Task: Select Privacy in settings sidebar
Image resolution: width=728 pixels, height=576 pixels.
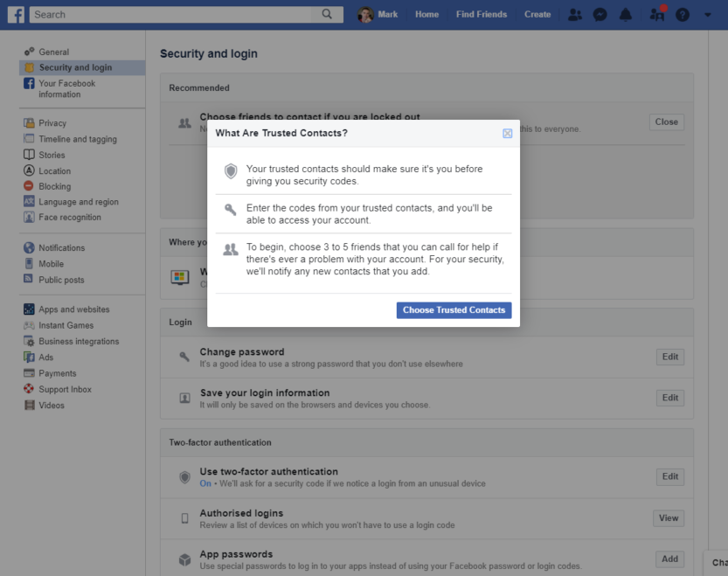Action: coord(52,123)
